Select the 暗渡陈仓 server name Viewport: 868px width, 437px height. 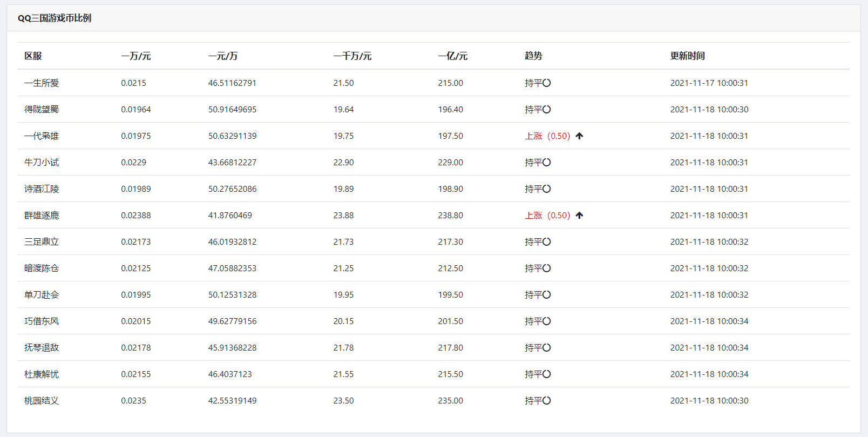(42, 268)
